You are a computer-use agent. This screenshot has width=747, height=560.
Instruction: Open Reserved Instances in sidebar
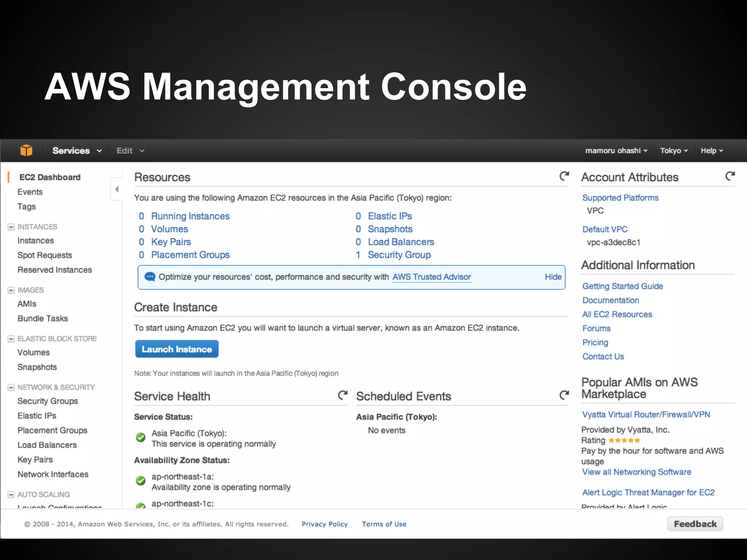(55, 270)
